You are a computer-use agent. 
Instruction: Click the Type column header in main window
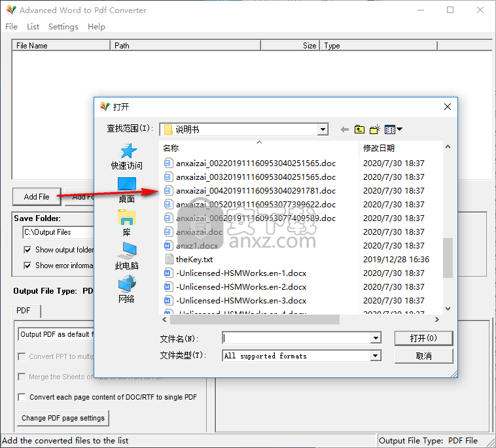[x=378, y=46]
